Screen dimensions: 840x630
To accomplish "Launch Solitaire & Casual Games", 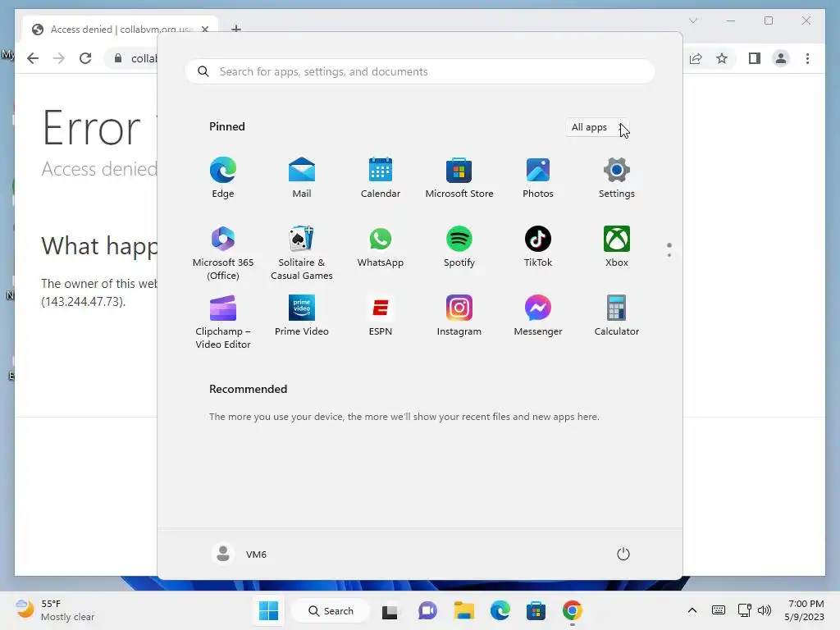I will (x=302, y=253).
